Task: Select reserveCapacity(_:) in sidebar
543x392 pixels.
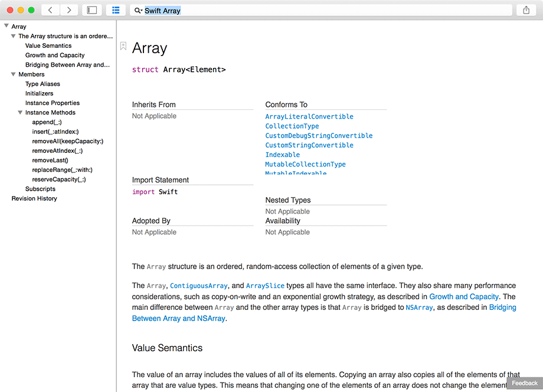Action: click(x=59, y=179)
